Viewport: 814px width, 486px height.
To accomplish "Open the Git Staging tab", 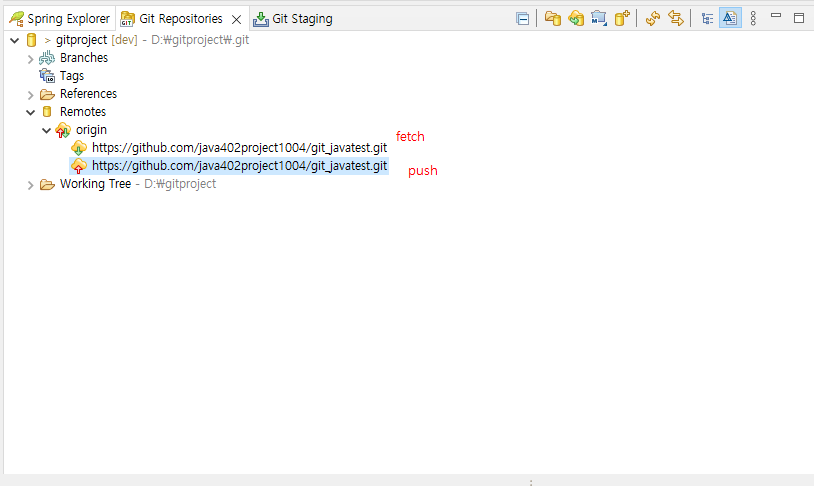I will [x=292, y=19].
